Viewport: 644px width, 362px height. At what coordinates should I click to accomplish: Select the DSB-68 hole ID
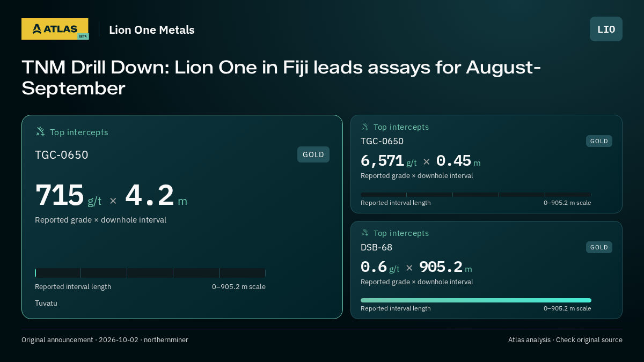click(x=376, y=247)
